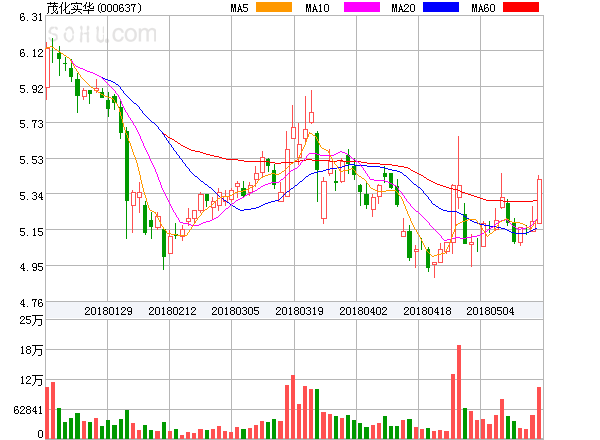Click the 20180504 date label
The image size is (600, 440).
490,311
